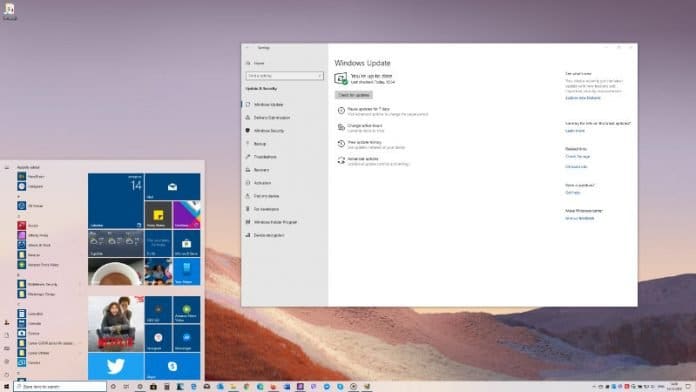Open View update history option
Screen dimensions: 696x392
point(372,144)
